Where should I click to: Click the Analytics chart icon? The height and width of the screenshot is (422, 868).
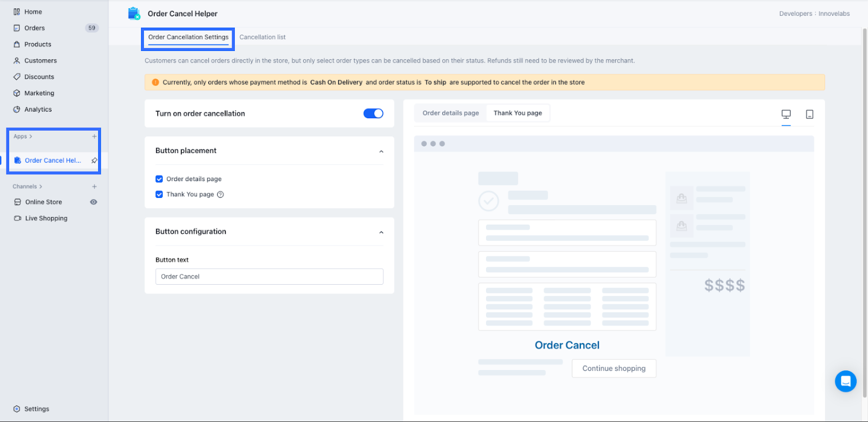(17, 110)
